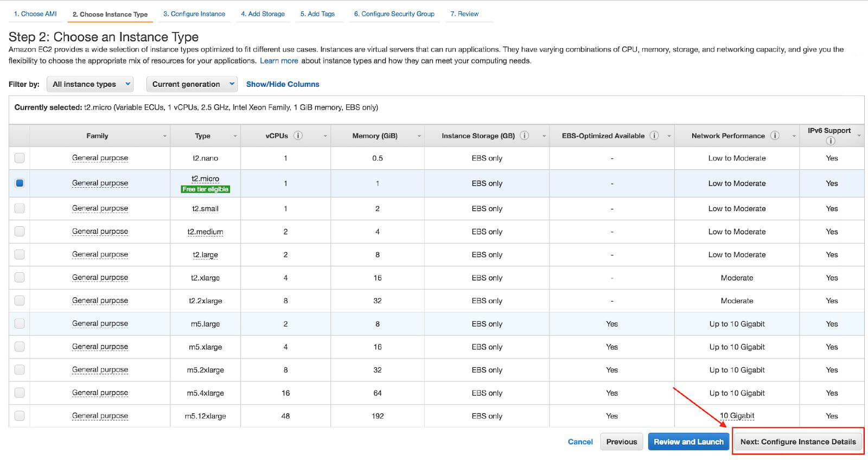
Task: Select the t2.medium instance checkbox
Action: tap(20, 231)
